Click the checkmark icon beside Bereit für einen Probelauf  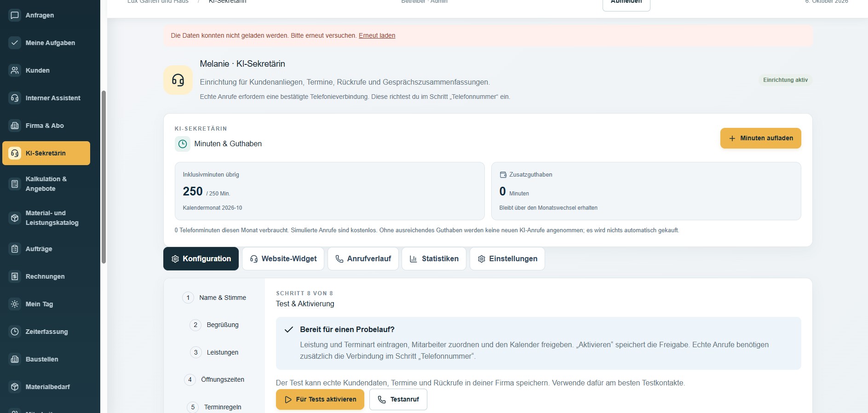coord(289,329)
